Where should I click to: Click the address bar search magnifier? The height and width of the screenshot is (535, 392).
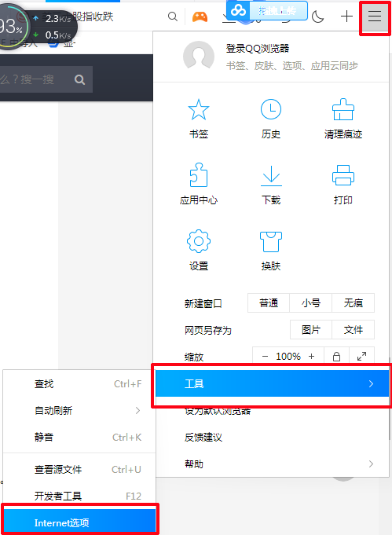(173, 16)
